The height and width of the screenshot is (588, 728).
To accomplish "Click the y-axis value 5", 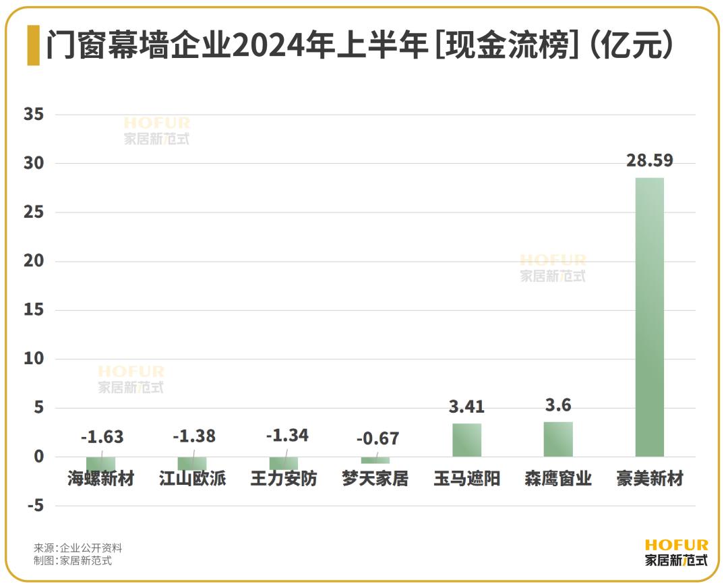I will [39, 408].
